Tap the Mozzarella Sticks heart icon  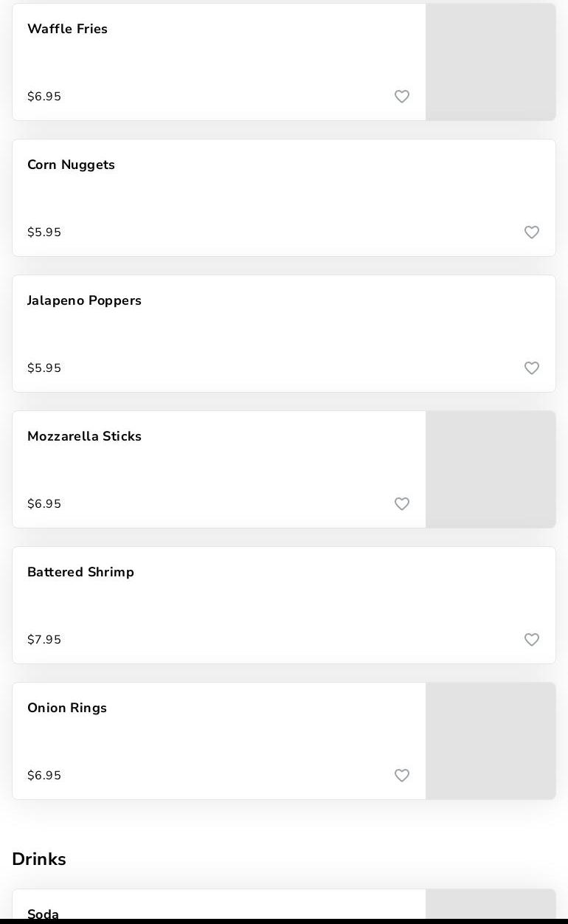click(402, 504)
